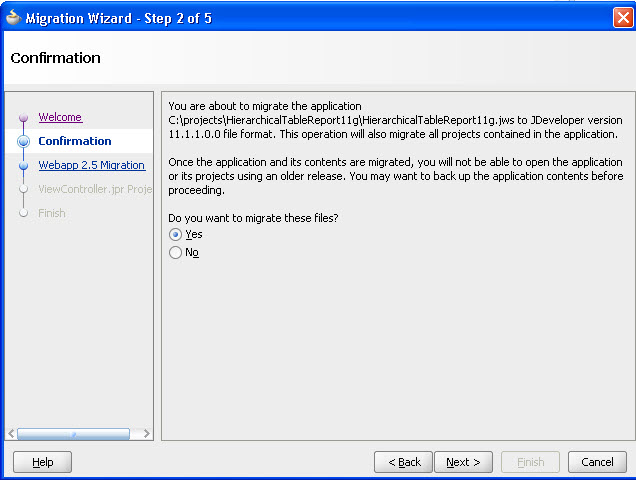Viewport: 636px width, 480px height.
Task: Click the Confirmation step bullet icon
Action: click(x=24, y=141)
